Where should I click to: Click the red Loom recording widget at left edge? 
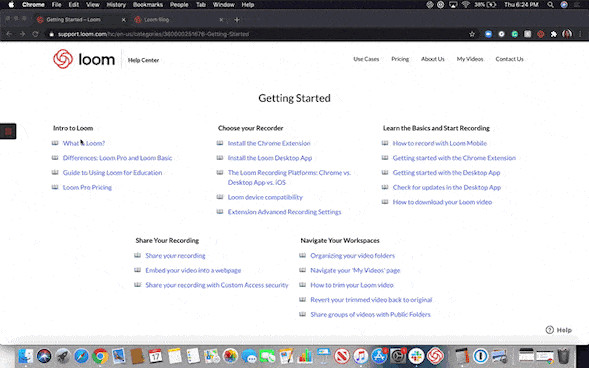coord(8,131)
